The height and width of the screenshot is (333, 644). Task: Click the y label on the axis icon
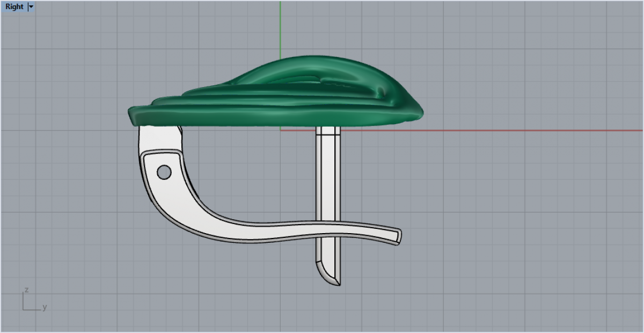[x=45, y=307]
